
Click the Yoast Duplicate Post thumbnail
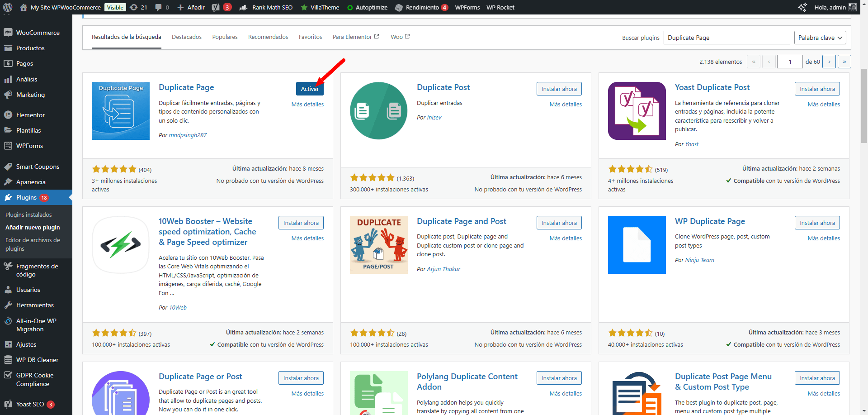pyautogui.click(x=637, y=111)
